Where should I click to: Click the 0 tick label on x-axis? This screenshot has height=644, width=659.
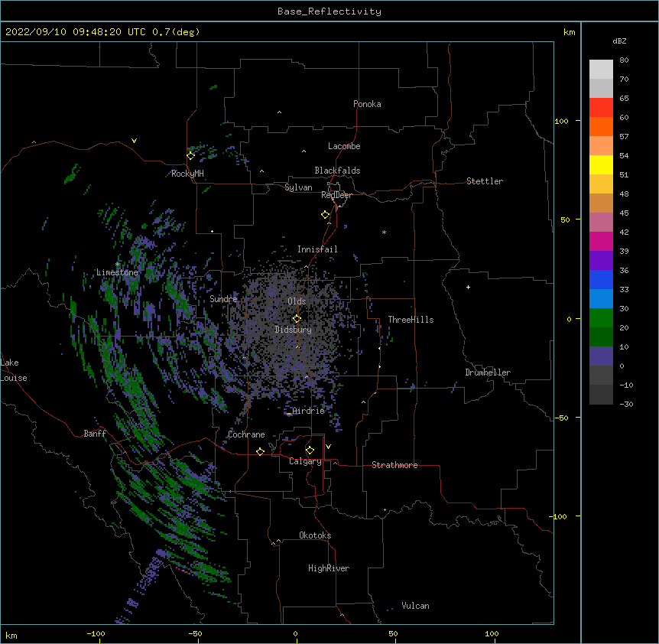[x=295, y=633]
